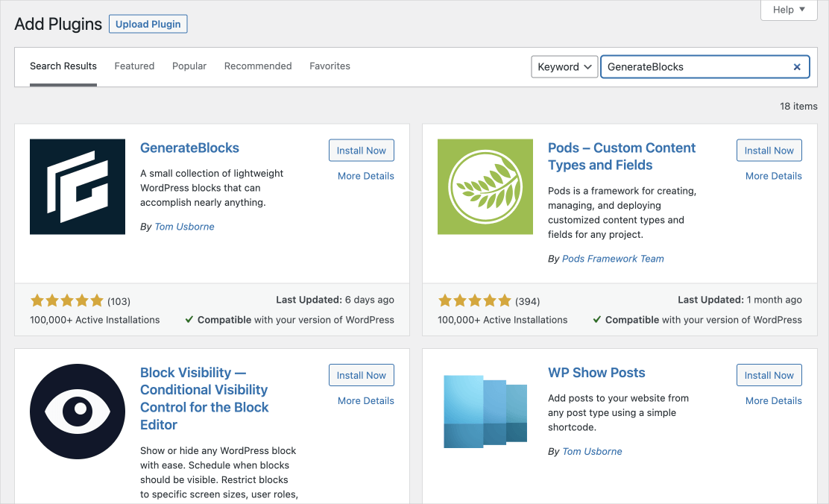Open More Details for Block Visibility
Image resolution: width=829 pixels, height=504 pixels.
366,401
